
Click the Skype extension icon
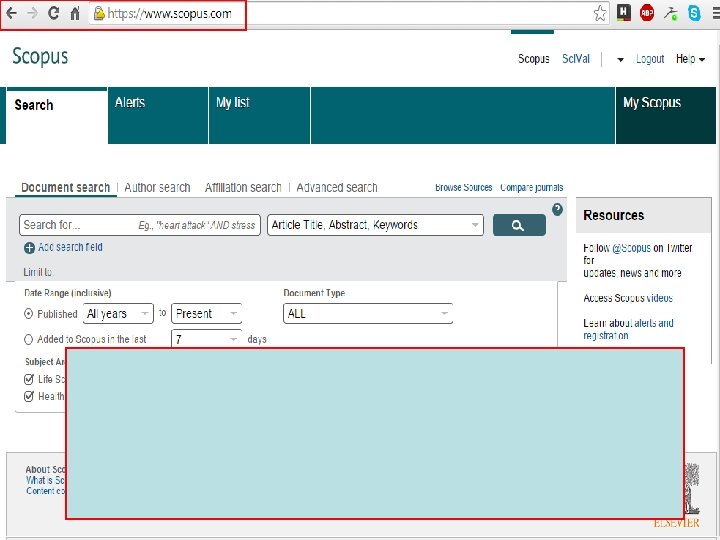point(694,13)
